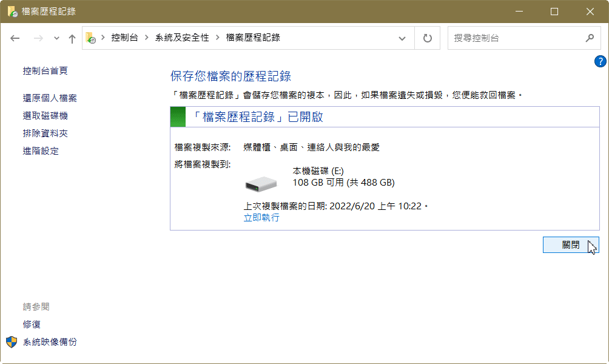
Task: Click the drive E: disk icon
Action: (261, 184)
